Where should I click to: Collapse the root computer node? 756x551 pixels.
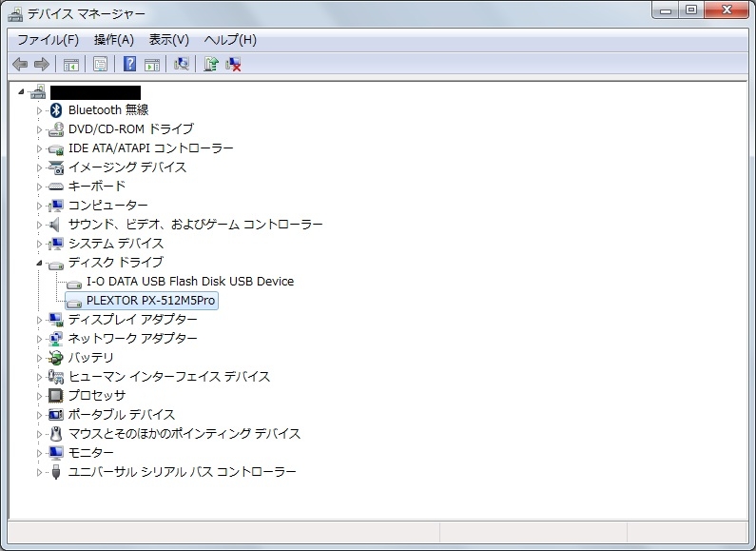coord(21,91)
